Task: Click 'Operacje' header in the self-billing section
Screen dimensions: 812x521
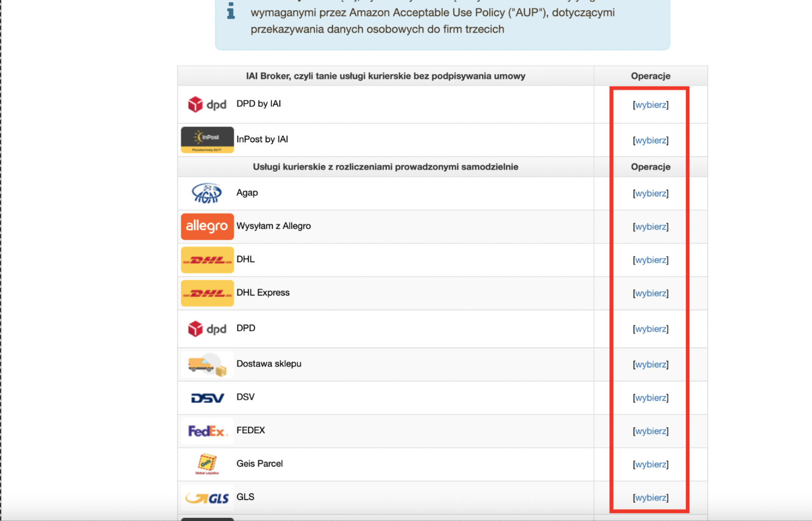Action: (650, 167)
